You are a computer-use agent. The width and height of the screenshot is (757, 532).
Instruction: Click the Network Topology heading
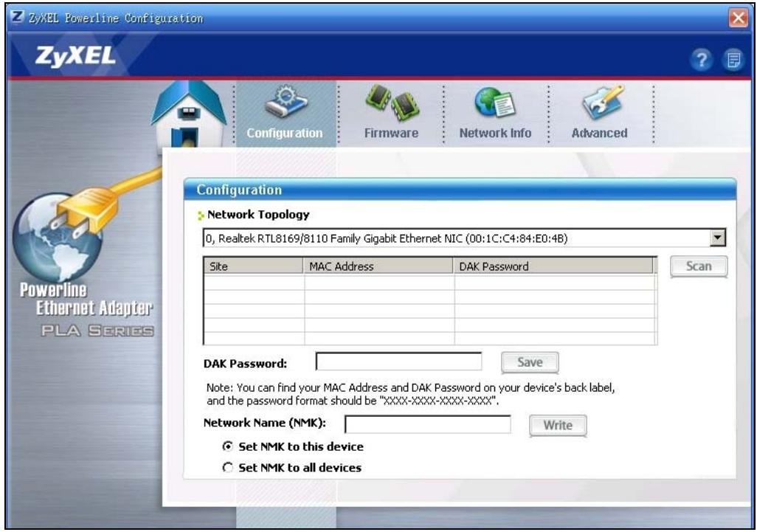(x=258, y=214)
